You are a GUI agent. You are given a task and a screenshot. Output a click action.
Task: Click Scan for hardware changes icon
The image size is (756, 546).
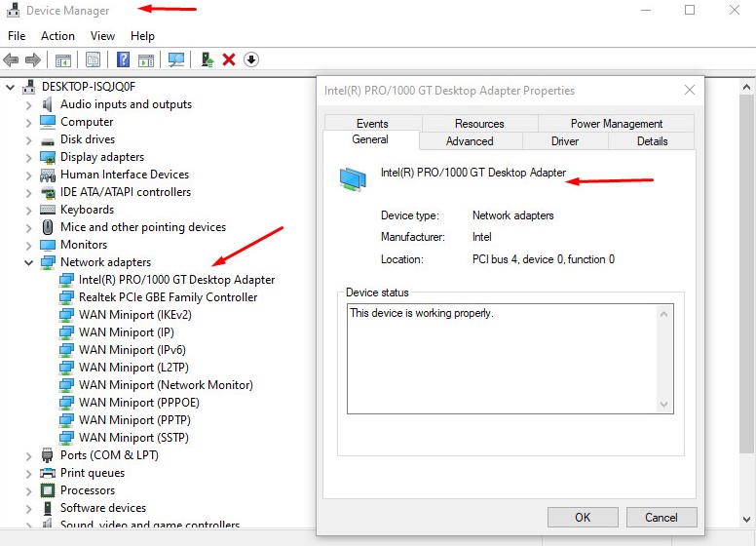176,59
